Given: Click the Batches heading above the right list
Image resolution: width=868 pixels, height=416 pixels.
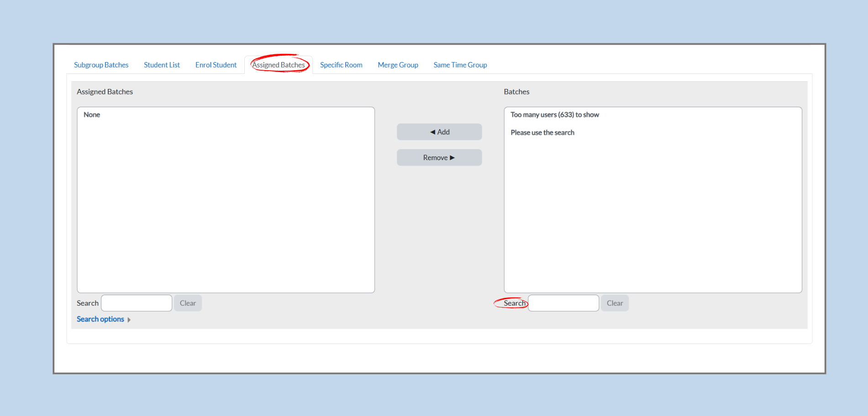Looking at the screenshot, I should pyautogui.click(x=516, y=92).
